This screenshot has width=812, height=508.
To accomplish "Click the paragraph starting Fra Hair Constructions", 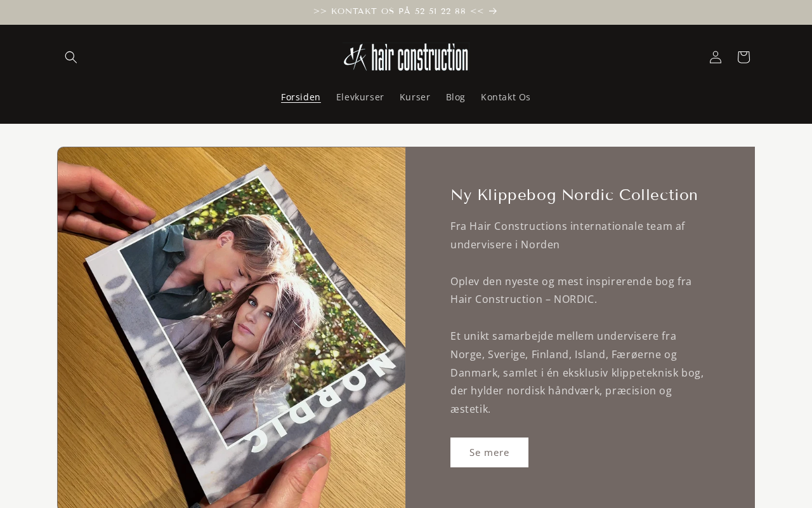I will (x=568, y=236).
